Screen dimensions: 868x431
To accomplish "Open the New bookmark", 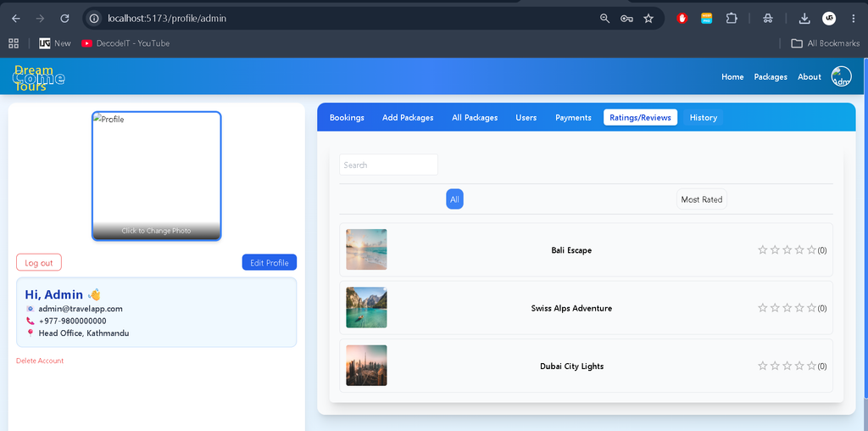I will pos(55,43).
